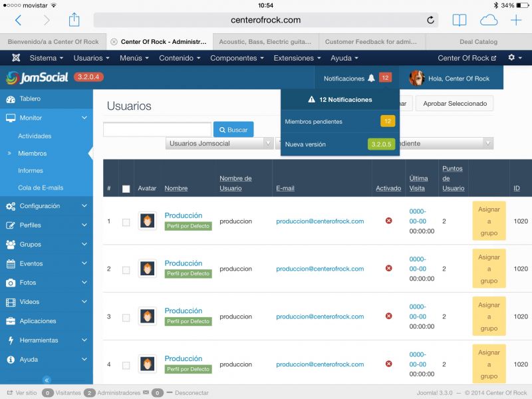Click the Tablero dashboard icon
The height and width of the screenshot is (399, 532).
11,99
